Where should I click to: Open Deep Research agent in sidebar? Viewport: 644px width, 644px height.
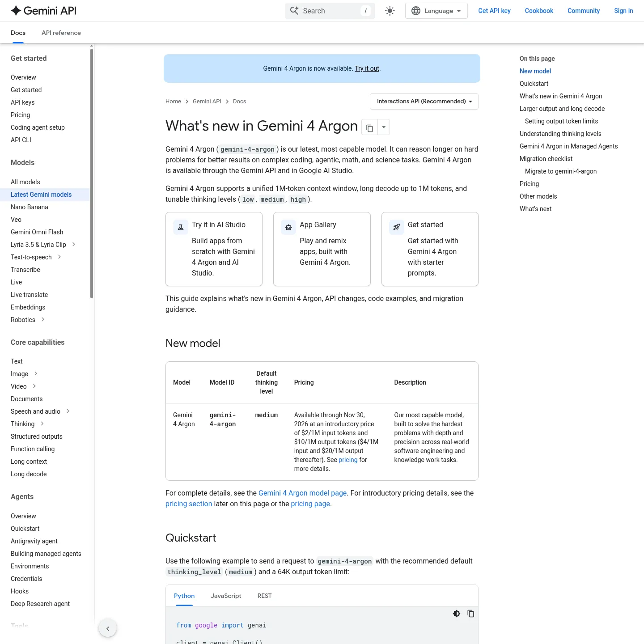40,604
